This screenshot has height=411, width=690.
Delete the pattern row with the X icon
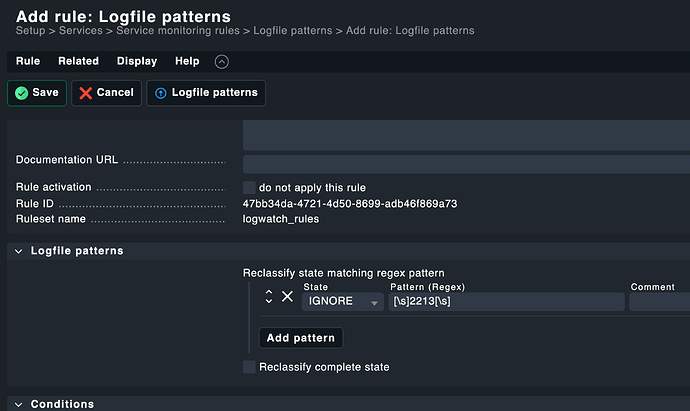tap(287, 296)
